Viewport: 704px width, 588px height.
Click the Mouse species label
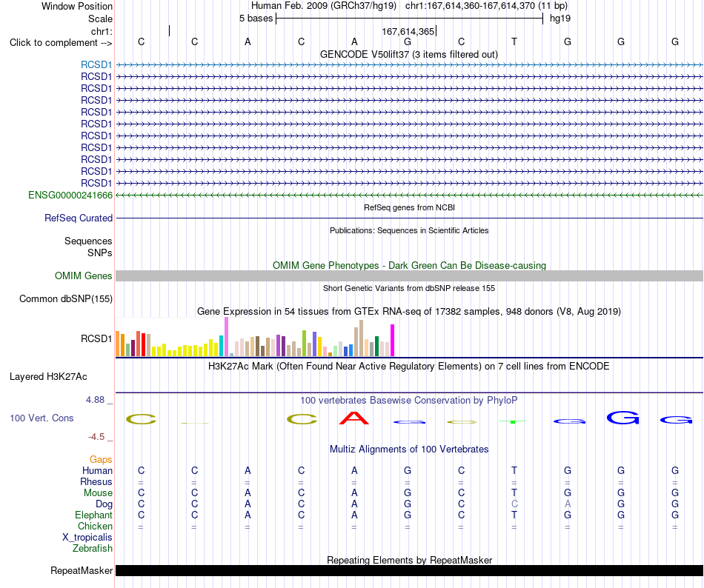98,493
